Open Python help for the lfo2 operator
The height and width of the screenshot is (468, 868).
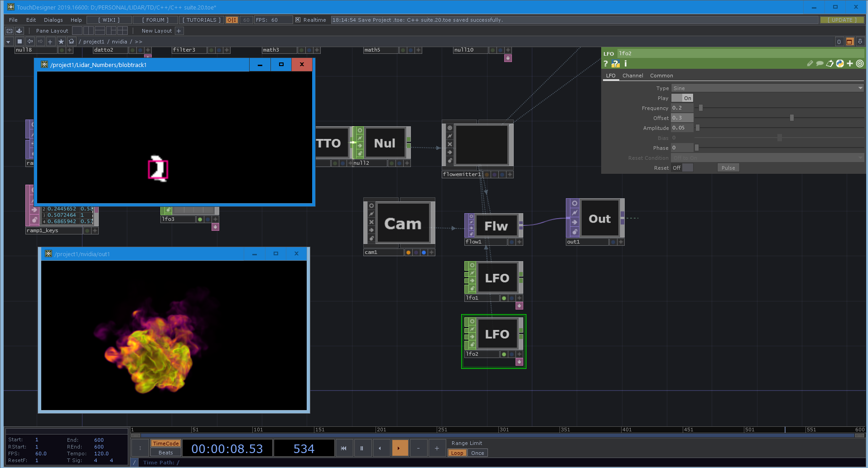point(615,64)
